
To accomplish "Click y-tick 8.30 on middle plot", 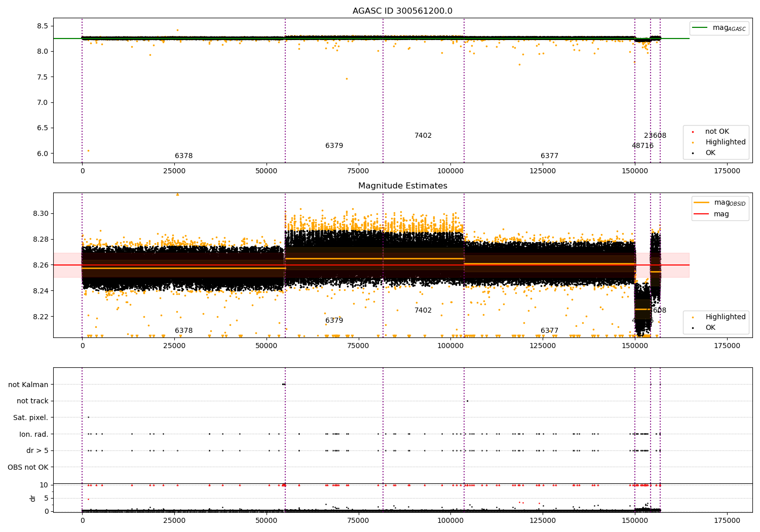I will coord(41,213).
